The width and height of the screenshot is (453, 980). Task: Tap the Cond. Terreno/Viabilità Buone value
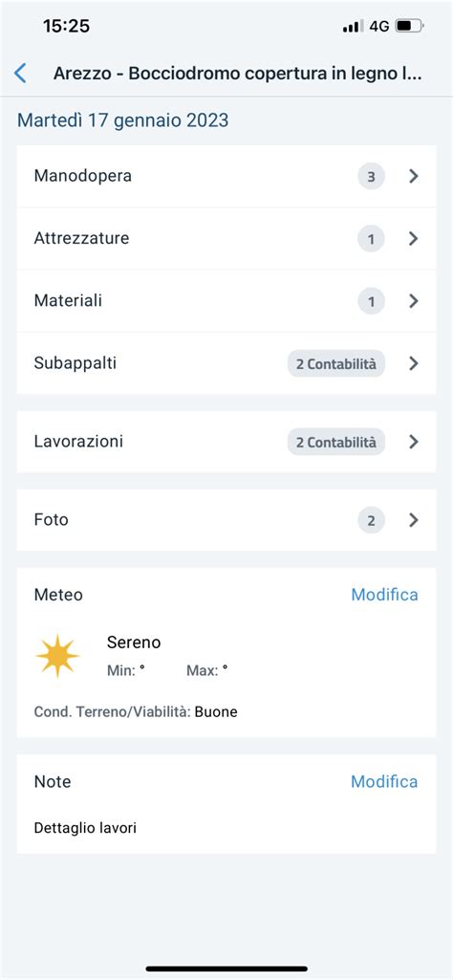click(x=216, y=712)
